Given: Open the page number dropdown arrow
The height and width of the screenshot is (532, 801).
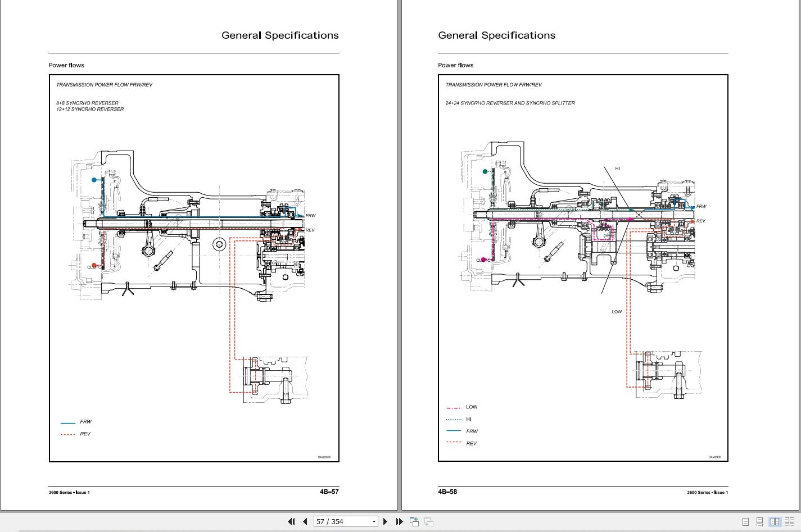Looking at the screenshot, I should [x=374, y=521].
